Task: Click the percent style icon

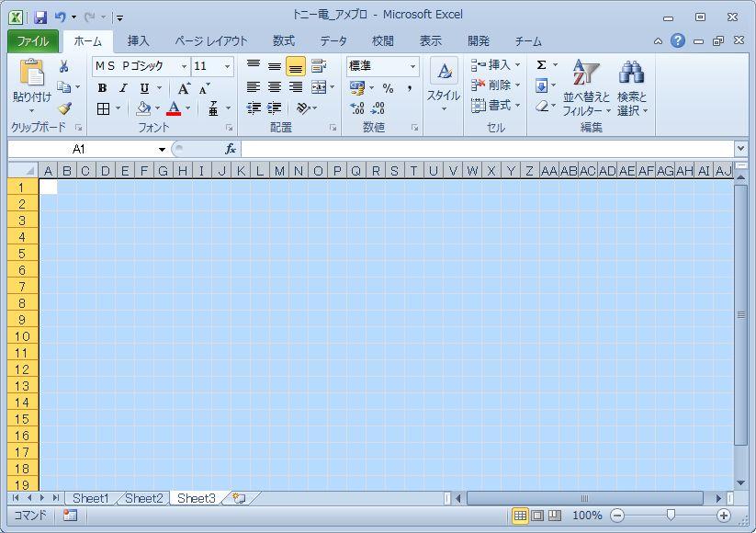Action: [x=388, y=88]
